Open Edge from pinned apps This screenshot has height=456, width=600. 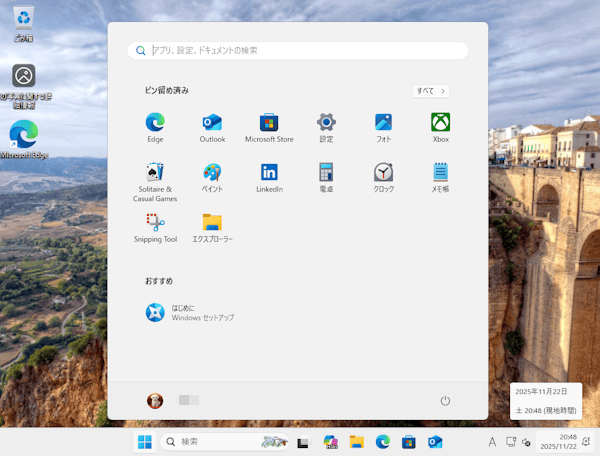pyautogui.click(x=155, y=128)
